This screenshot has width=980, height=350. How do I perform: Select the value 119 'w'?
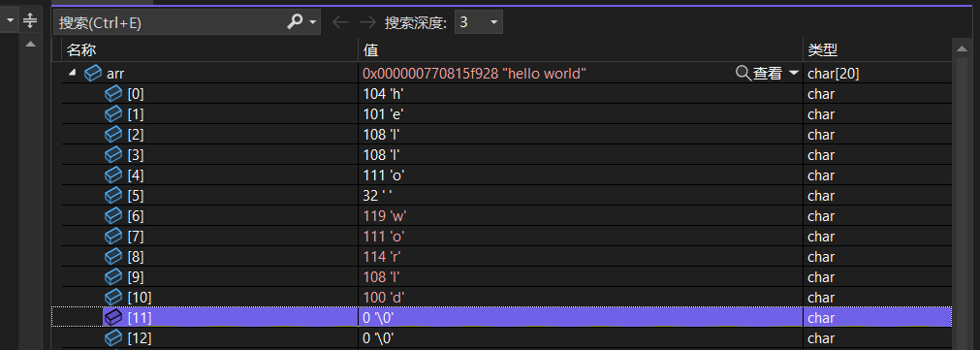tap(385, 215)
